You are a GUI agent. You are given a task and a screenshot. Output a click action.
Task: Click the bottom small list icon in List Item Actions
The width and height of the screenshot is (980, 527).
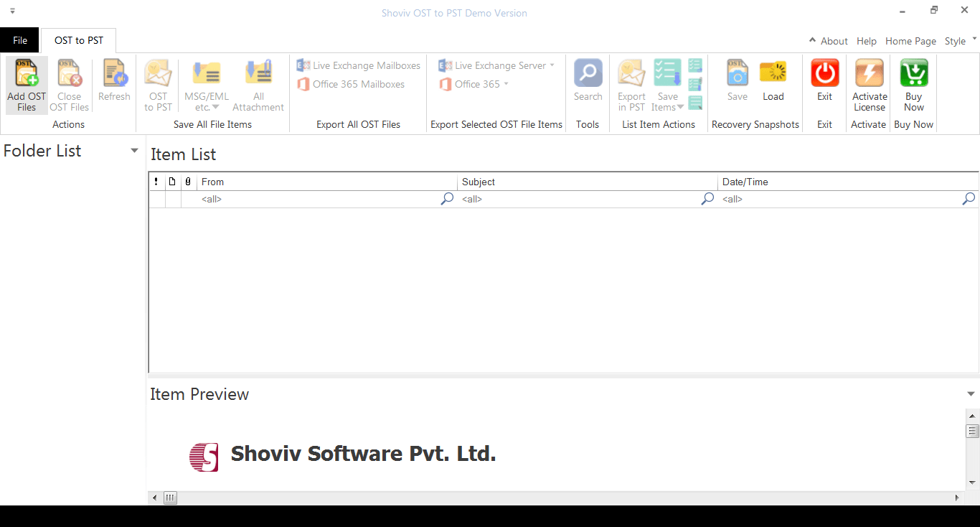(x=695, y=103)
